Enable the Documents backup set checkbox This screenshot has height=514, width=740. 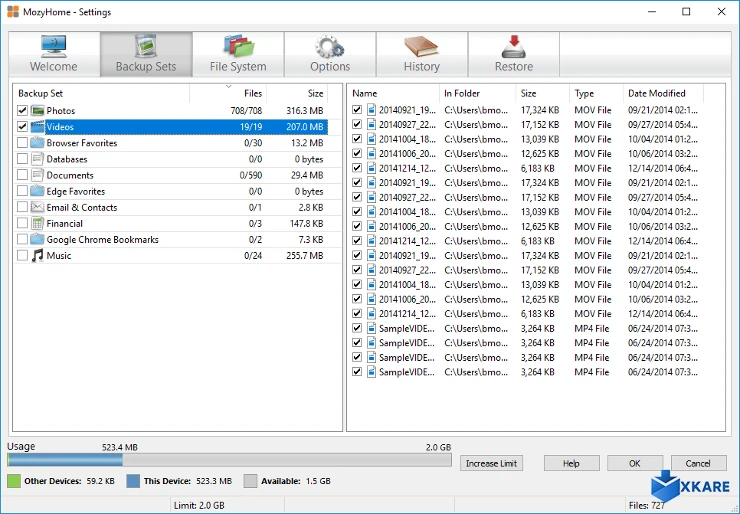(23, 175)
